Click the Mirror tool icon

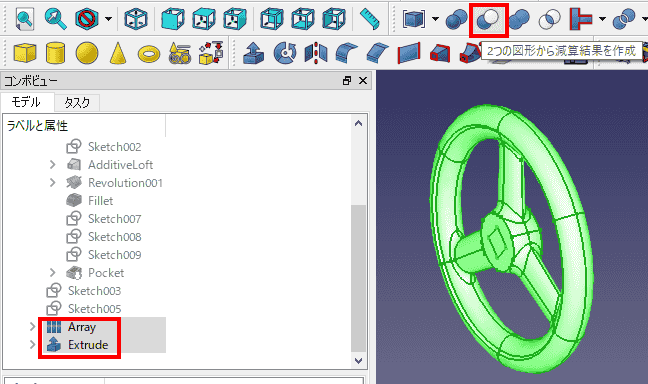[x=315, y=53]
